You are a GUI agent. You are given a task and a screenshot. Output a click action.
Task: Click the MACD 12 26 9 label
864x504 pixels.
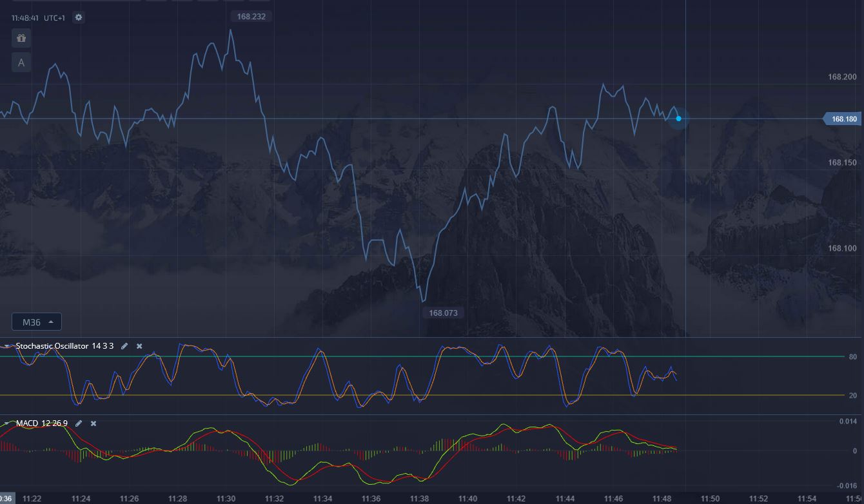coord(42,423)
